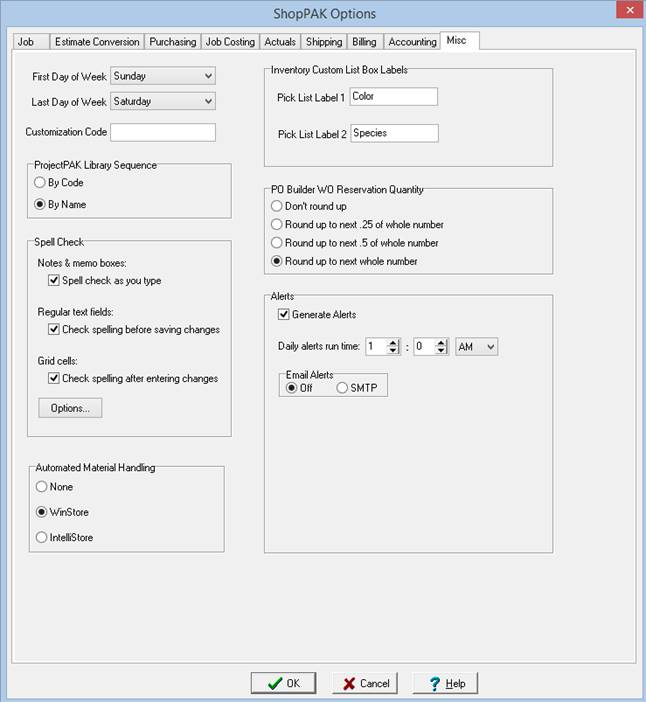Open Help with the question mark button

coord(445,683)
